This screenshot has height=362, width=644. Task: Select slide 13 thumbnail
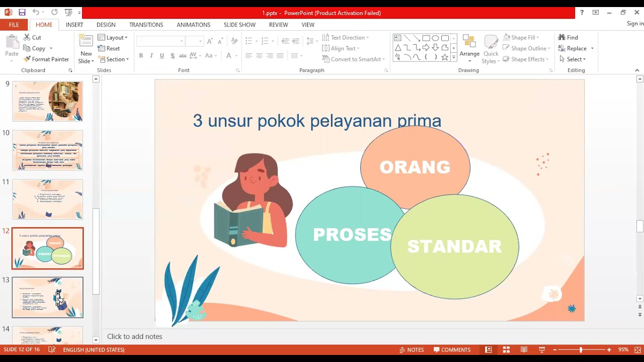click(47, 297)
